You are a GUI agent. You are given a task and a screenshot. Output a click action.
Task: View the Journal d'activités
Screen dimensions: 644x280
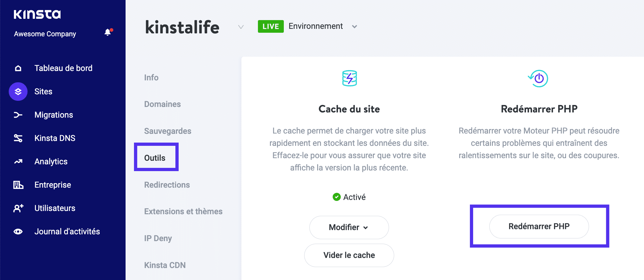tap(67, 231)
